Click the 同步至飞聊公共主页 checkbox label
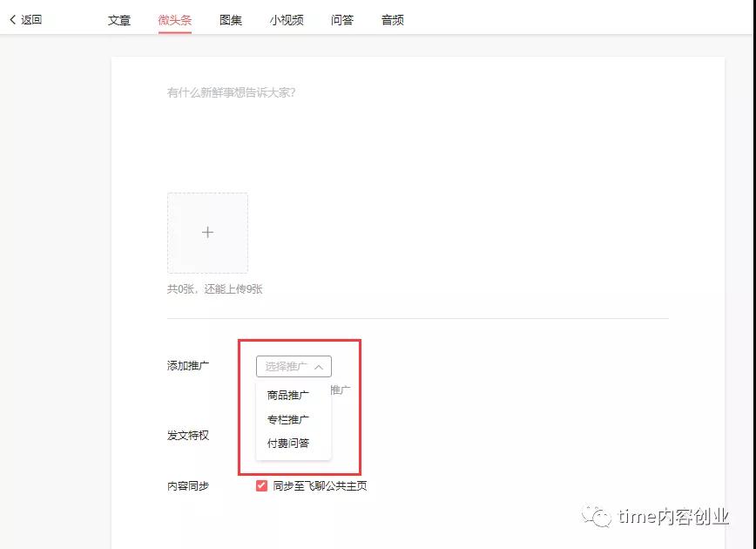 click(320, 485)
